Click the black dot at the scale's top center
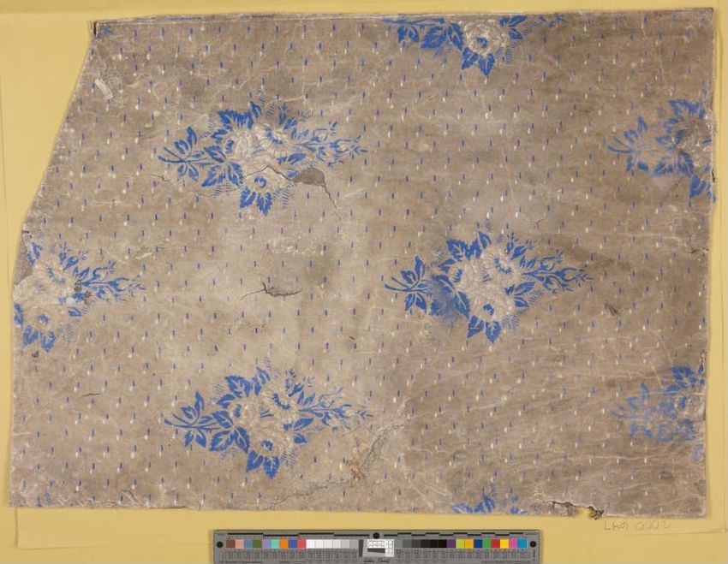The height and width of the screenshot is (564, 728). coord(376,535)
